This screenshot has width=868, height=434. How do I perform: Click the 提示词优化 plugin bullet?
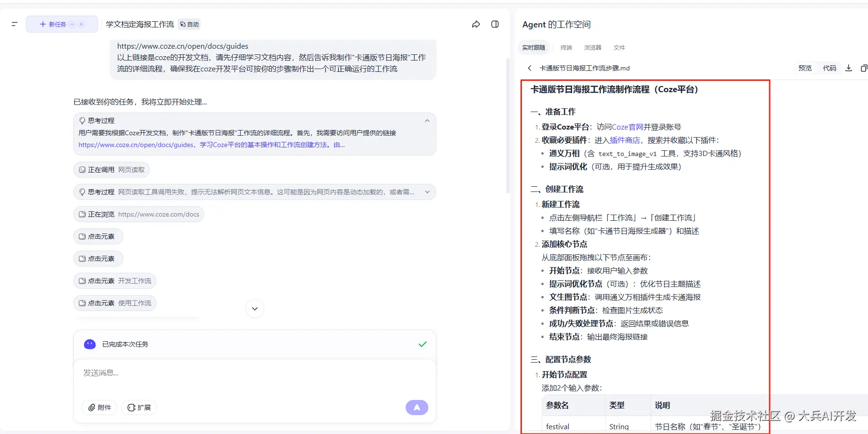pyautogui.click(x=615, y=166)
